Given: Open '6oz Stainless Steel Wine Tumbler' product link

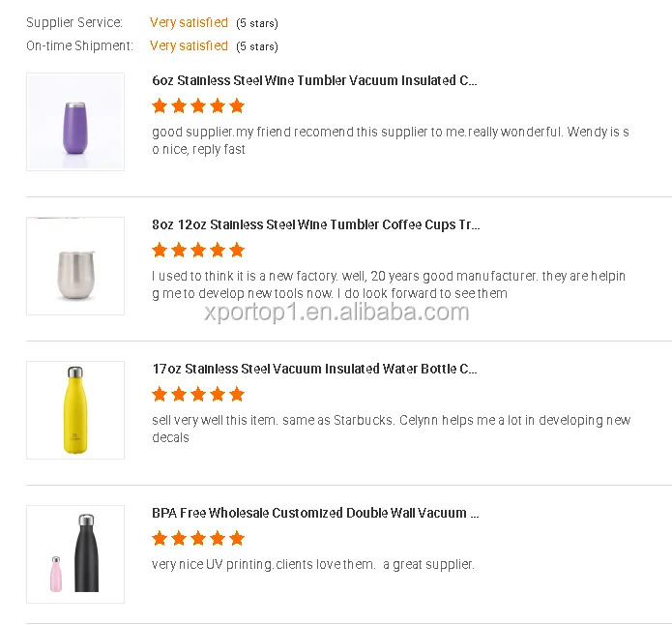Looking at the screenshot, I should (x=314, y=81).
